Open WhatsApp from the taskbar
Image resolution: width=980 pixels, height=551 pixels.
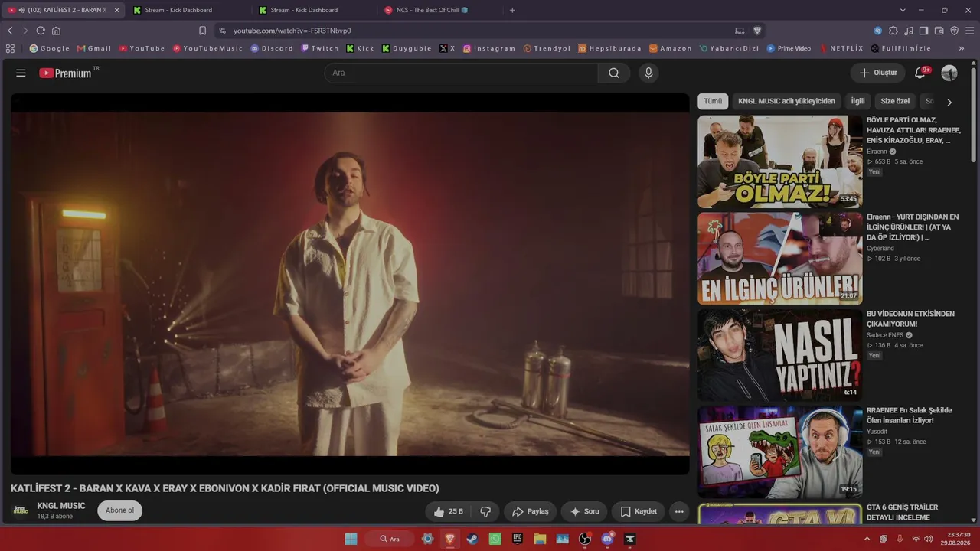pos(495,539)
